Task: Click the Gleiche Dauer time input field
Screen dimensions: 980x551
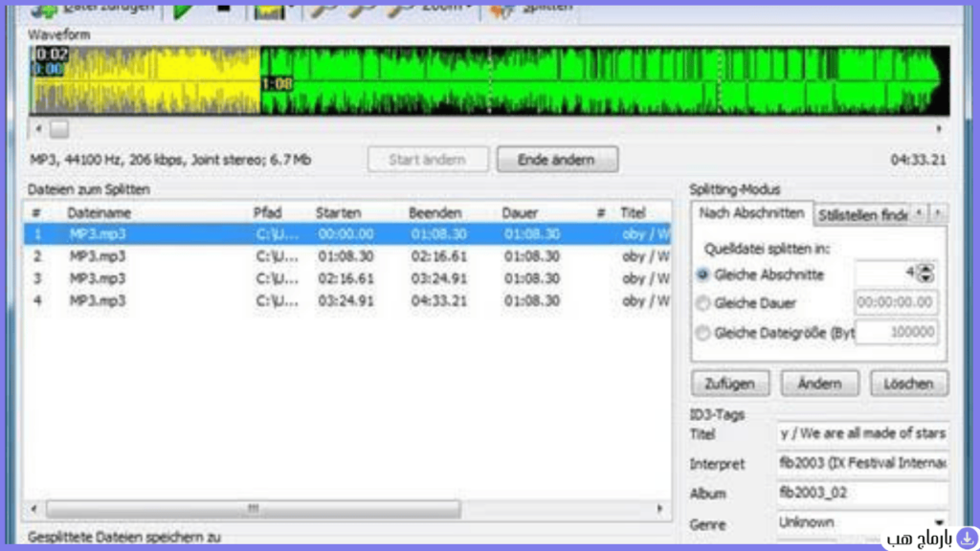Action: 896,302
